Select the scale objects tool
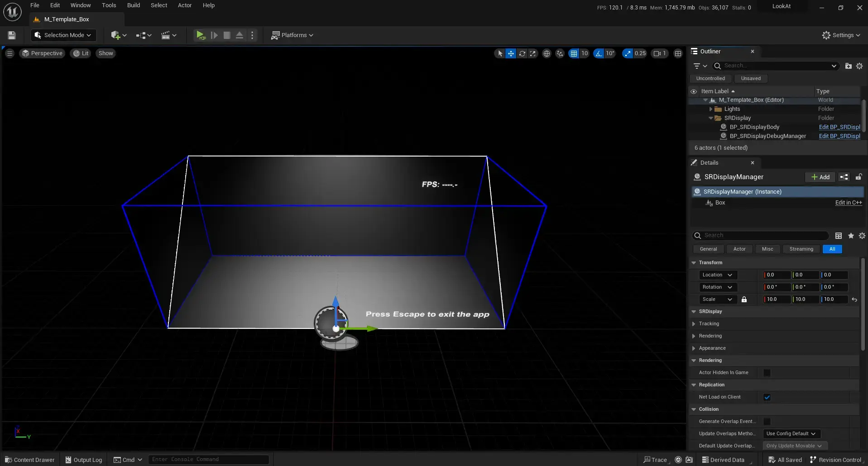868x466 pixels. 533,53
